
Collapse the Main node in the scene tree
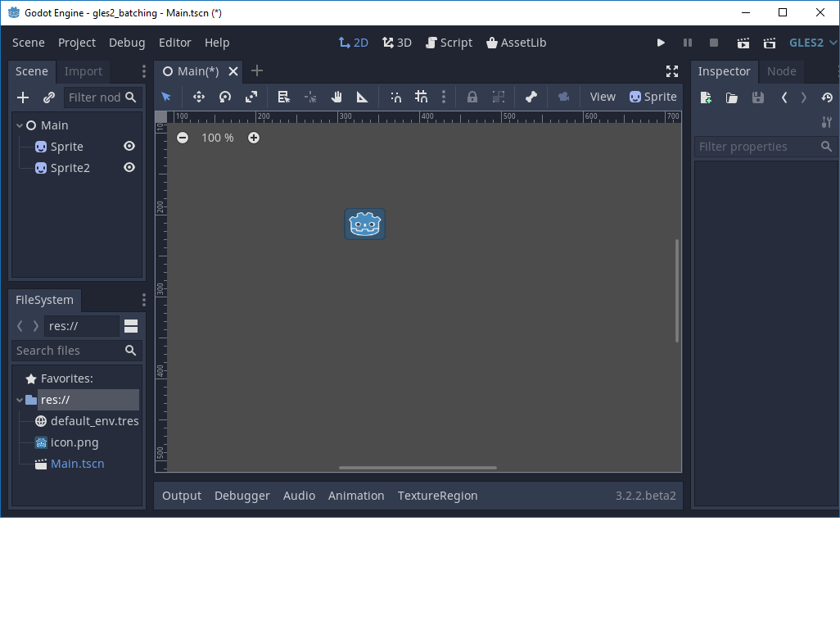pos(18,125)
